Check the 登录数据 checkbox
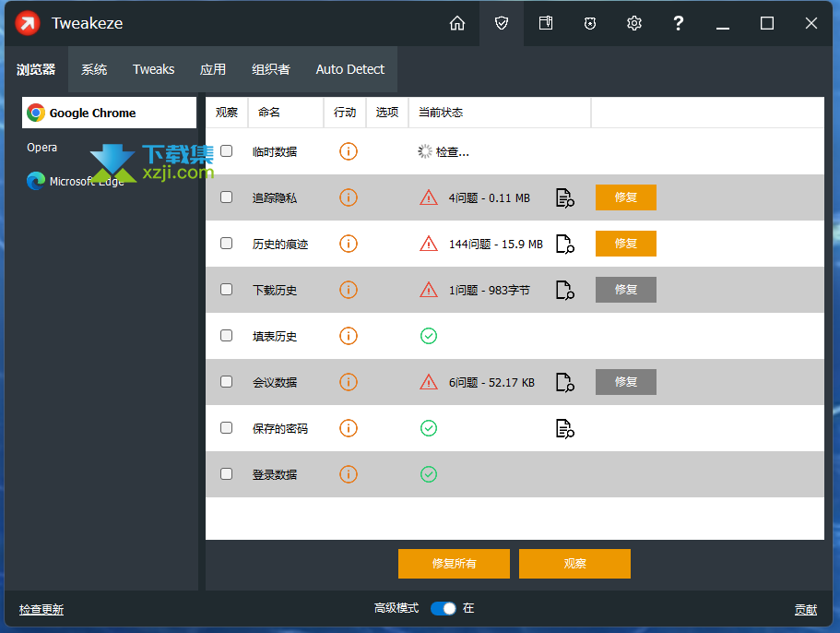840x633 pixels. (227, 473)
